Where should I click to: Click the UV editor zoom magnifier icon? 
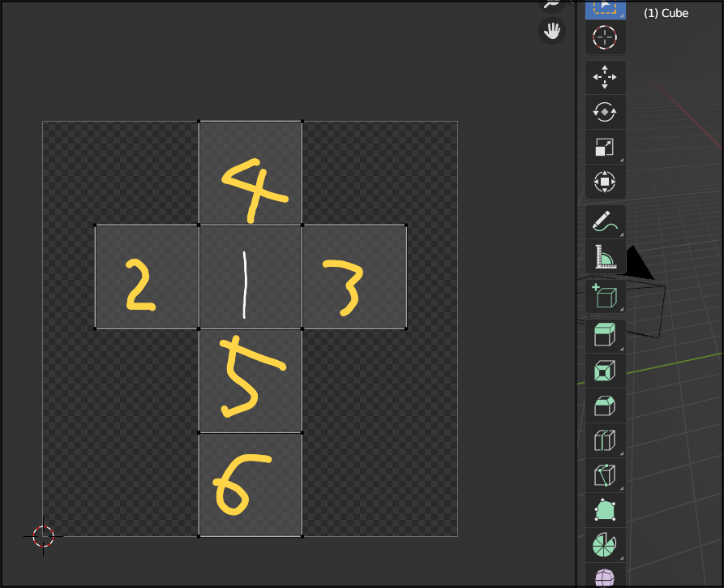coord(552,5)
